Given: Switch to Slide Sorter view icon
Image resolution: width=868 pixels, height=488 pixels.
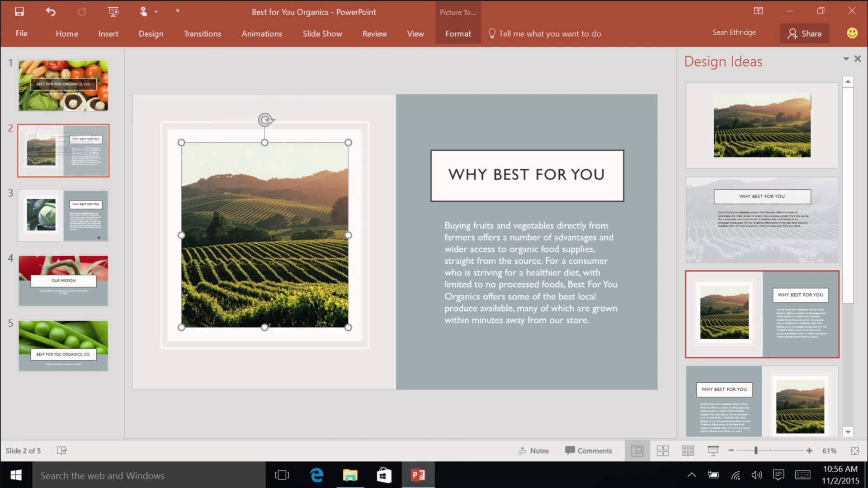Looking at the screenshot, I should point(662,450).
